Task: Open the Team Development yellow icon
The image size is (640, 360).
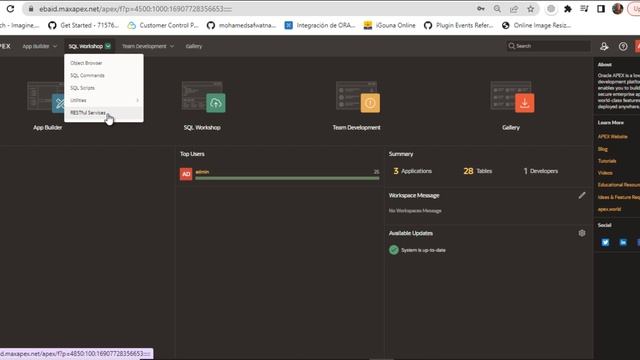Action: coord(370,103)
